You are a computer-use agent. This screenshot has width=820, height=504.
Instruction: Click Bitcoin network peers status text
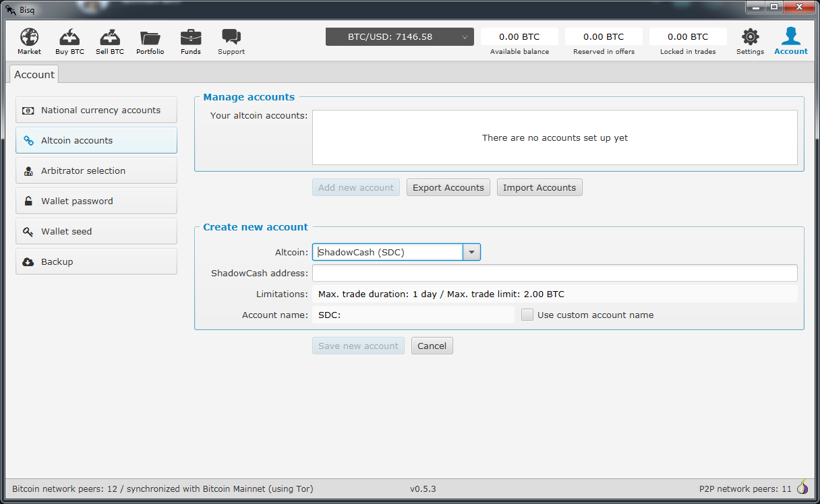click(163, 489)
